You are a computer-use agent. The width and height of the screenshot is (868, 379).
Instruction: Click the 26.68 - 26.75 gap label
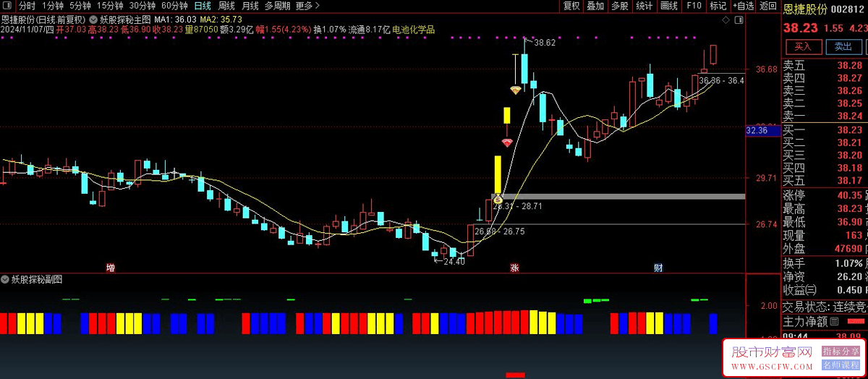tap(500, 231)
